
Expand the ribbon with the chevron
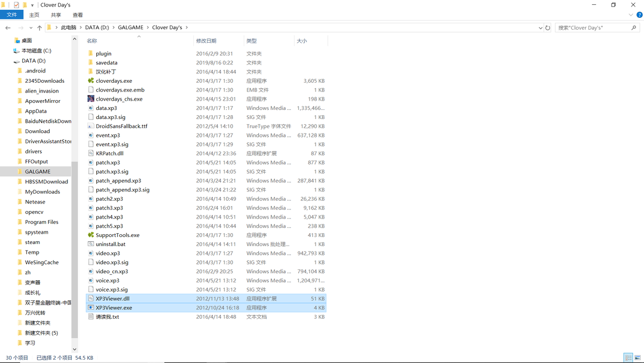631,15
